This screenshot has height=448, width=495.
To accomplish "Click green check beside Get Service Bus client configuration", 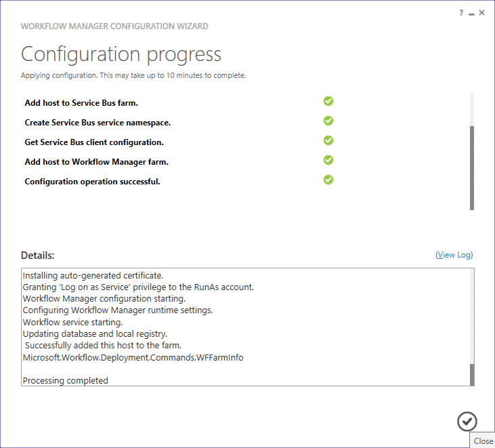I will point(328,140).
